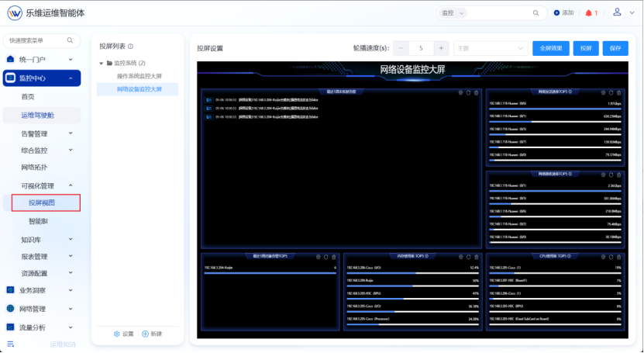Click the 乐维 logo icon
The image size is (644, 353).
[x=15, y=13]
